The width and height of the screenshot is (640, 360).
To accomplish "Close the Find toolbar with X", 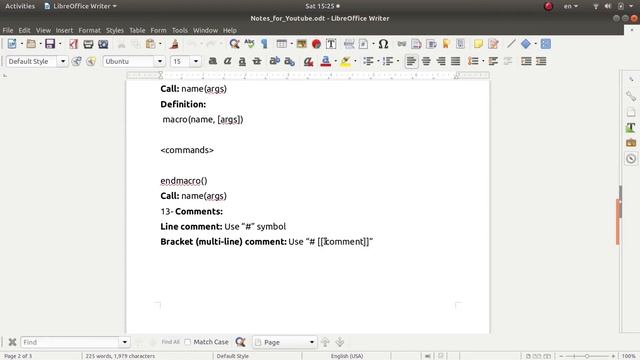I will tap(12, 342).
